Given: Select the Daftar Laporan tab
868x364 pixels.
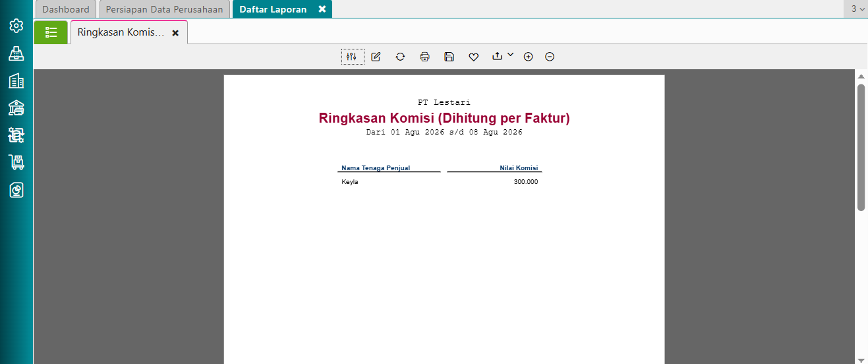Looking at the screenshot, I should [x=273, y=9].
